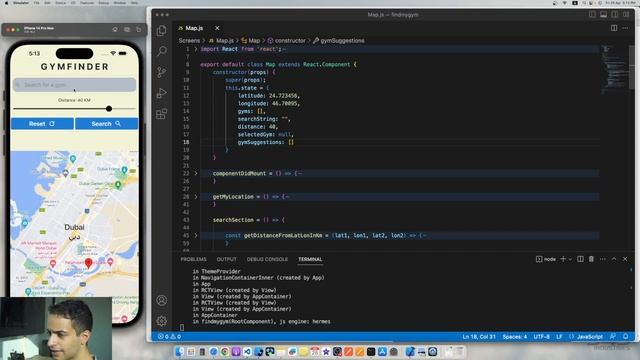Click the simulator Home toolbar icon
The height and width of the screenshot is (360, 640).
pos(115,29)
